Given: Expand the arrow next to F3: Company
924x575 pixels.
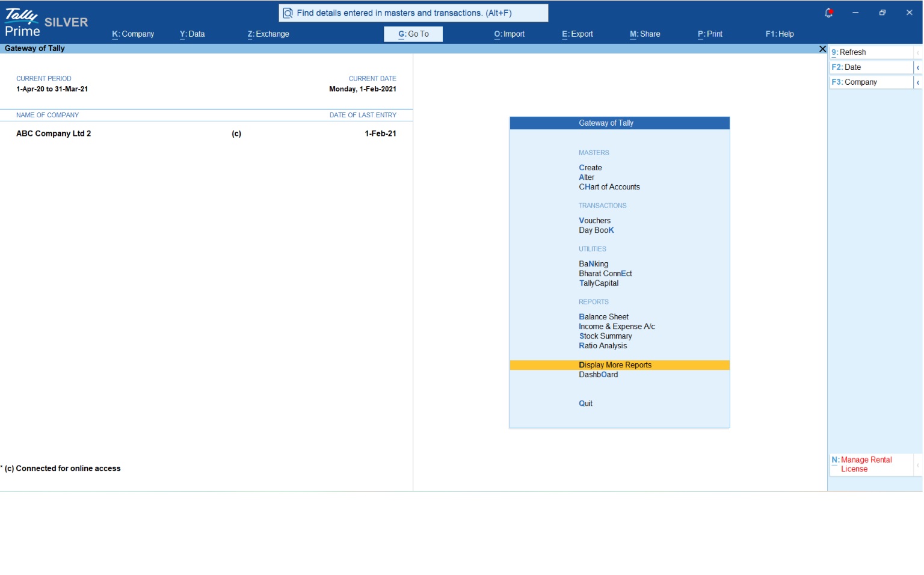Looking at the screenshot, I should coord(918,82).
